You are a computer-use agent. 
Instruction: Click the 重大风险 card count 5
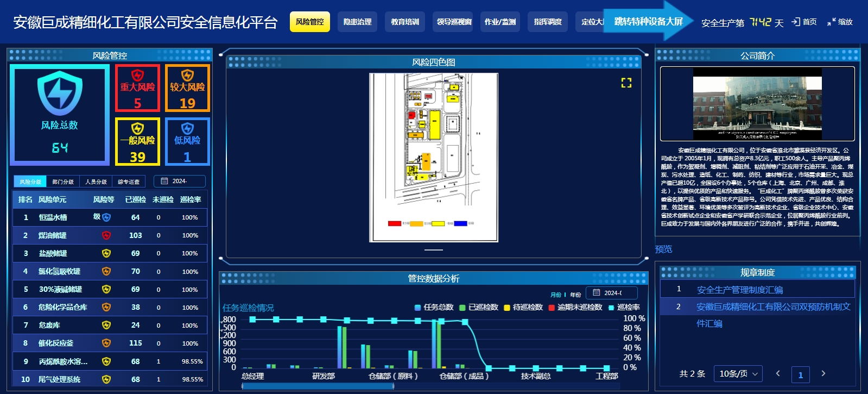click(x=138, y=103)
